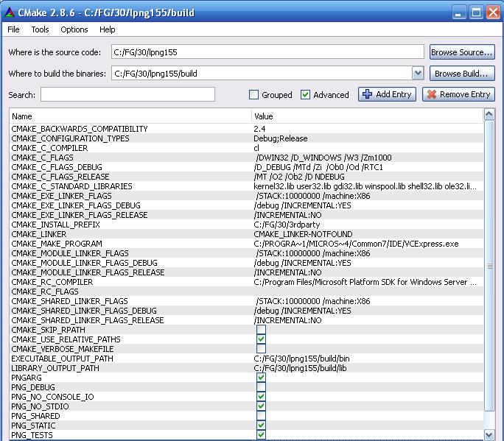Click the CMAKE_LINKER-NOTFOUND value

tap(303, 234)
